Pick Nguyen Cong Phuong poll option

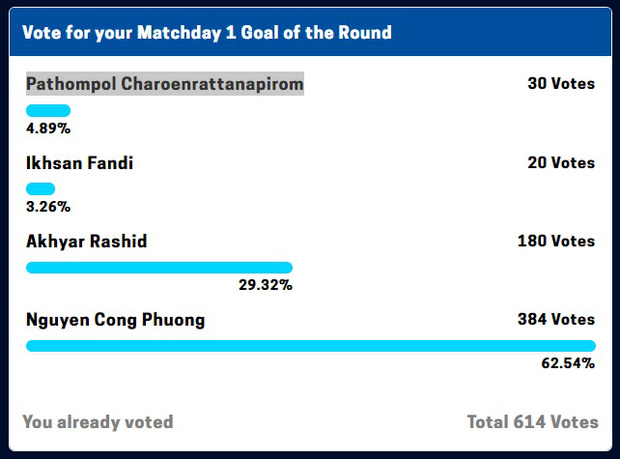[115, 320]
